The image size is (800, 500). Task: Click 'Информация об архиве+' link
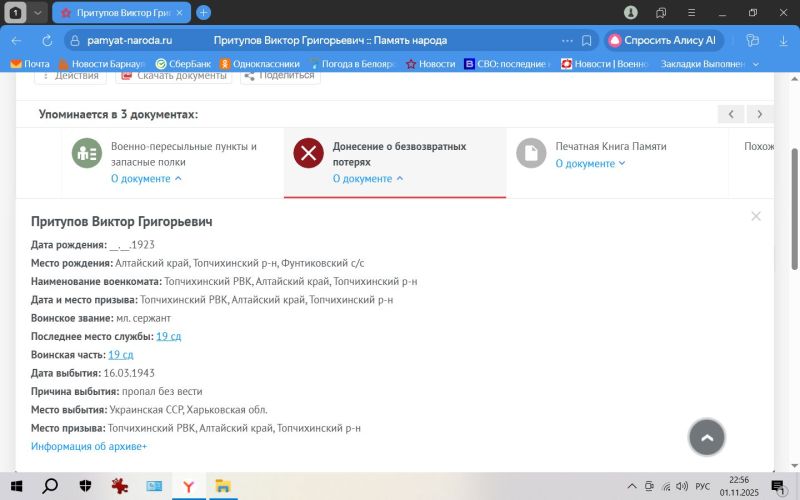89,446
